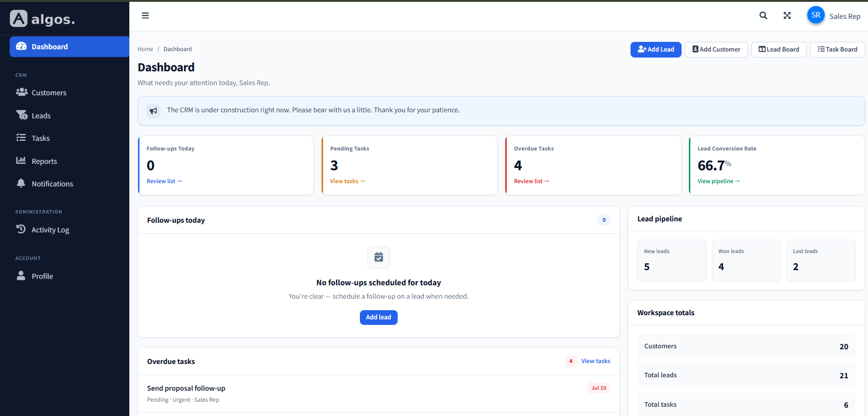Follow the View pipeline link

719,181
